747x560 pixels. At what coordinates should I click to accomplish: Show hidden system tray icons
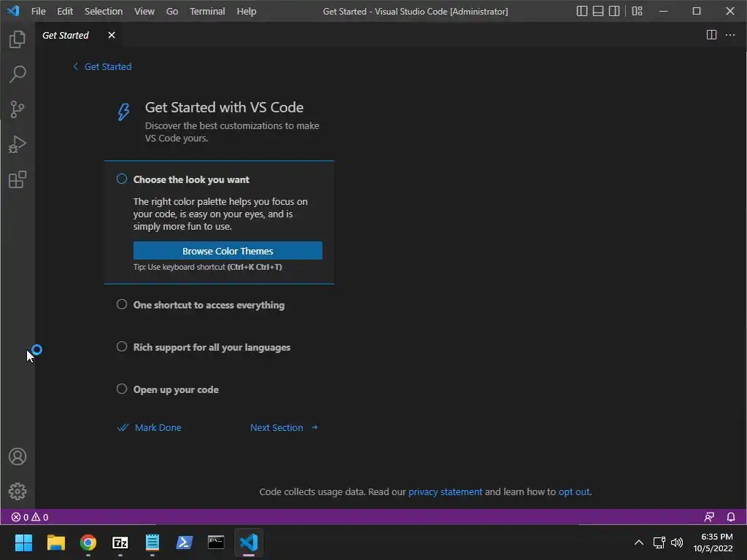pyautogui.click(x=639, y=542)
